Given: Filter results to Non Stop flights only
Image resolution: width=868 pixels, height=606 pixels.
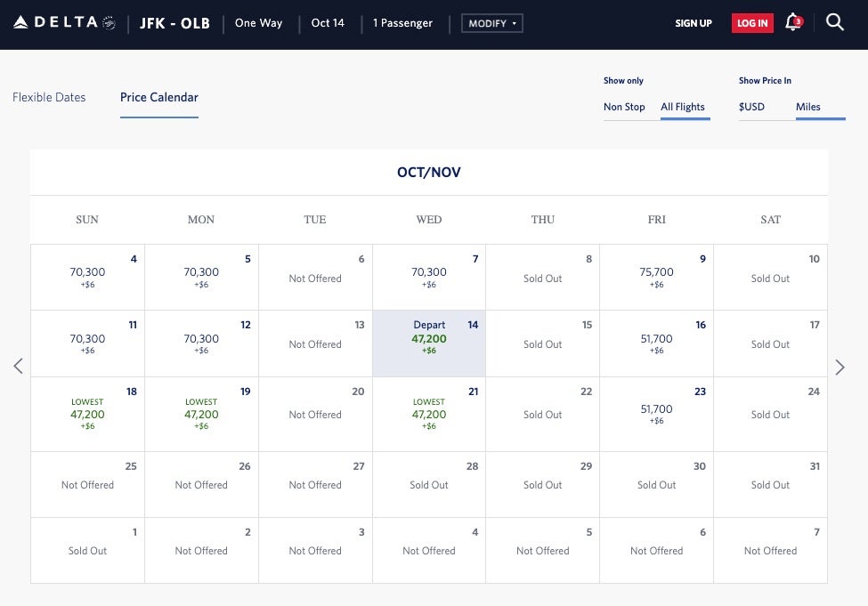Looking at the screenshot, I should [624, 107].
